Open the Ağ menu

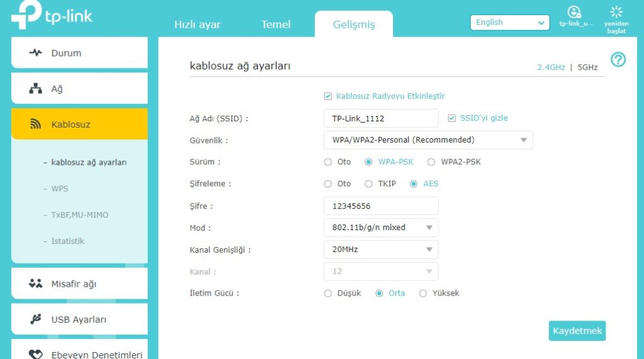79,88
